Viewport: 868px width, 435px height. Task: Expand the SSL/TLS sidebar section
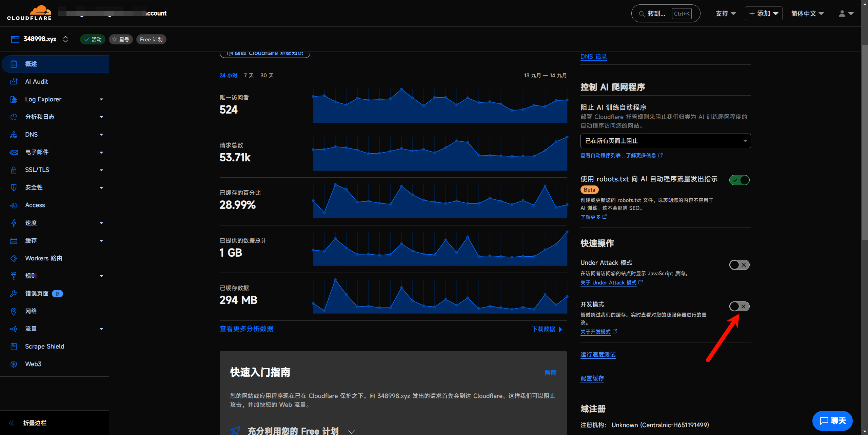click(x=101, y=170)
